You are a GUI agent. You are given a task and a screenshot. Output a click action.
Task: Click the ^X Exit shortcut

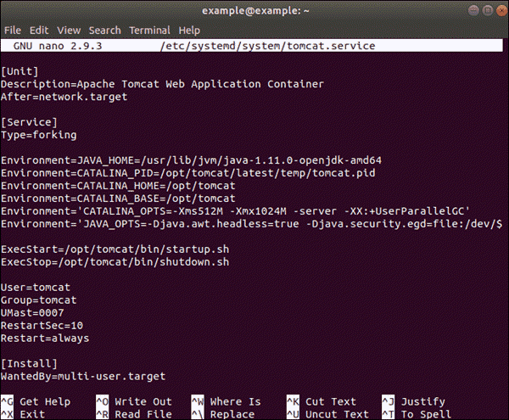(23, 414)
